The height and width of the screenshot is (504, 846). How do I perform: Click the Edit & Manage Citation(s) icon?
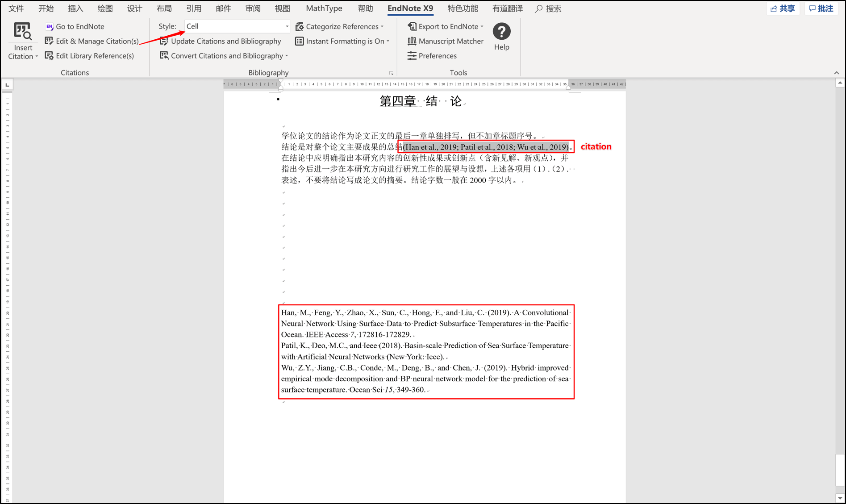pos(49,41)
